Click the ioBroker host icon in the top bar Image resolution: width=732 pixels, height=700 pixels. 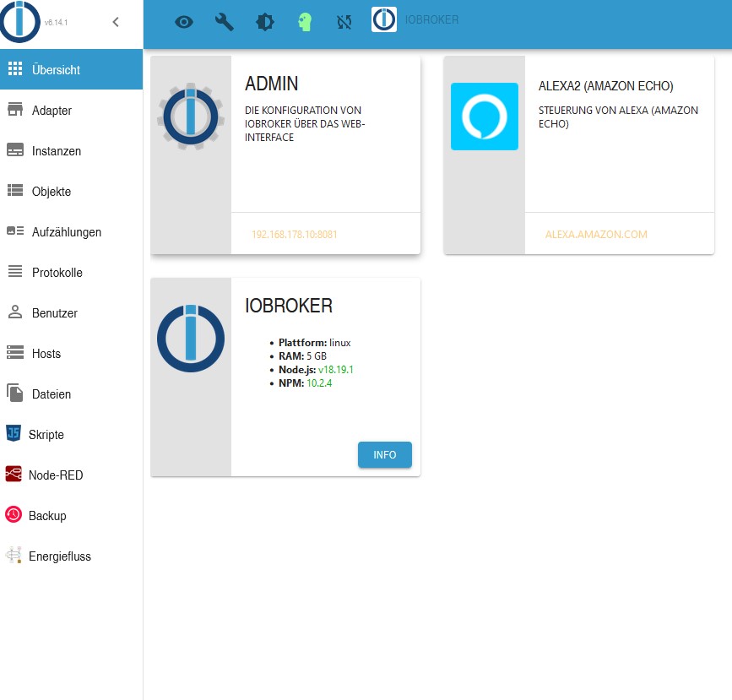[384, 19]
